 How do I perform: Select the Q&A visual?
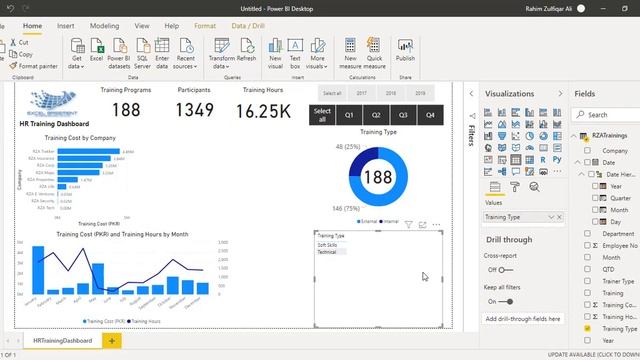click(516, 171)
